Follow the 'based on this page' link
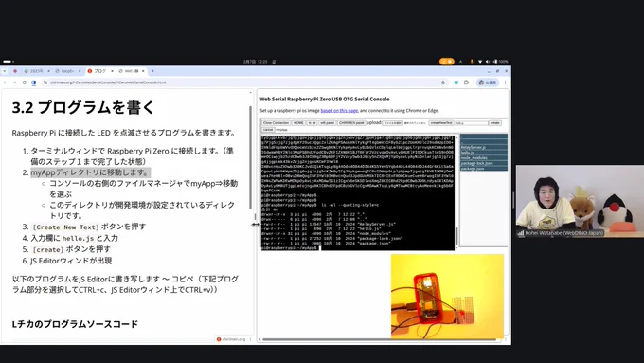 coord(339,111)
